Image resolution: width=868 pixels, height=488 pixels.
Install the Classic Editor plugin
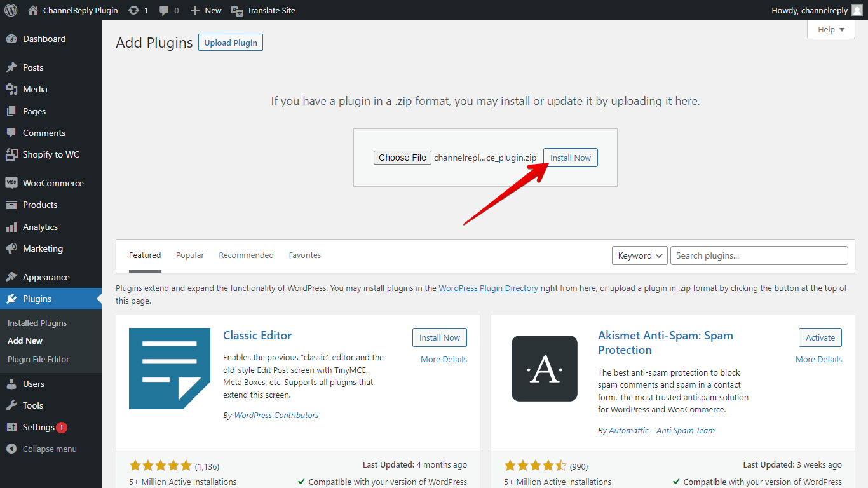point(440,337)
